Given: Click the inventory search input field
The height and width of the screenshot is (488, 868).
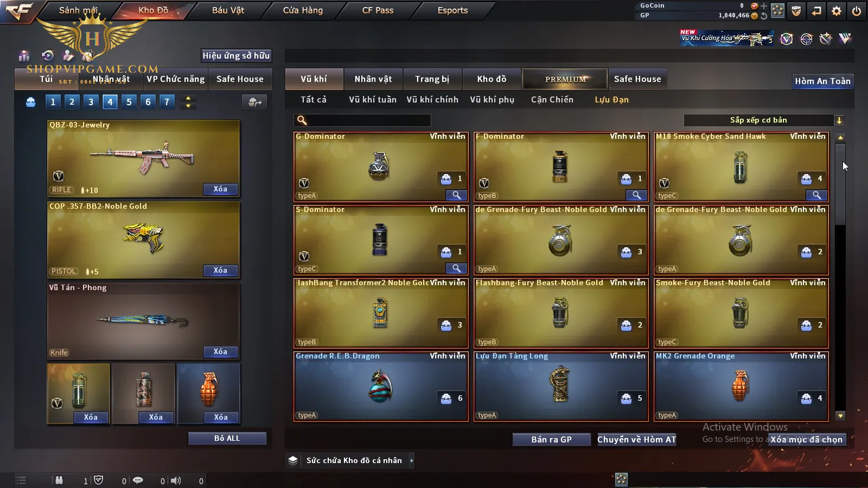Looking at the screenshot, I should coord(362,120).
